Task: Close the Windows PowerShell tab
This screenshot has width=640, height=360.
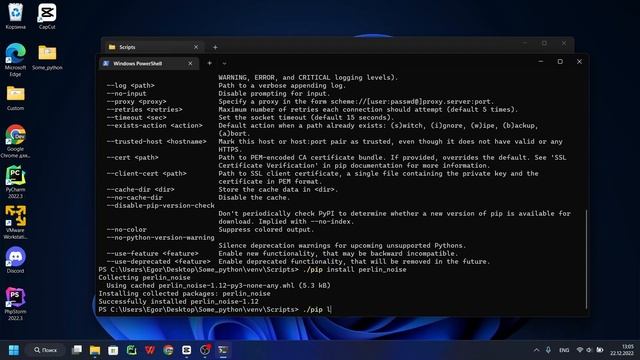Action: point(190,64)
